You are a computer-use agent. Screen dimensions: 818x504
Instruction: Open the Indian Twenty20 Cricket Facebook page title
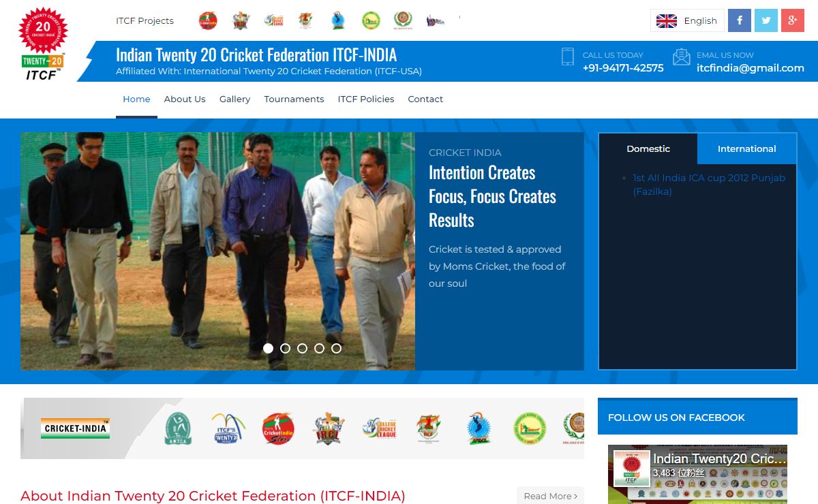coord(720,459)
